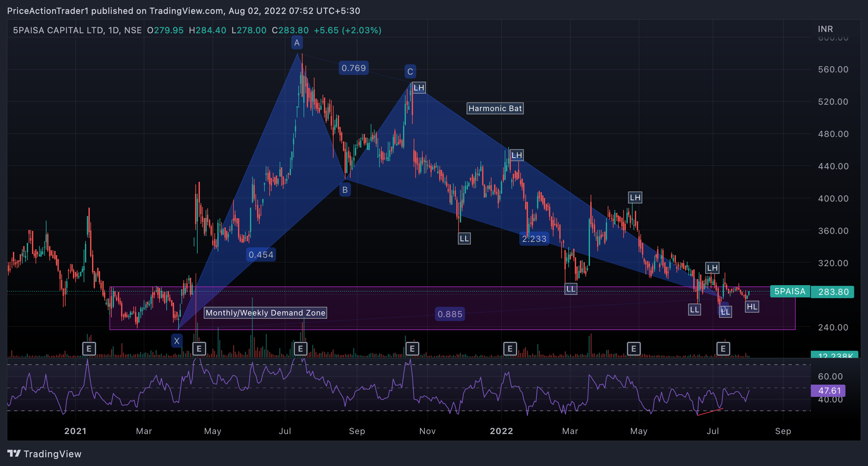Screen dimensions: 868x466
Task: Click the 12.238K volume label
Action: (x=835, y=355)
